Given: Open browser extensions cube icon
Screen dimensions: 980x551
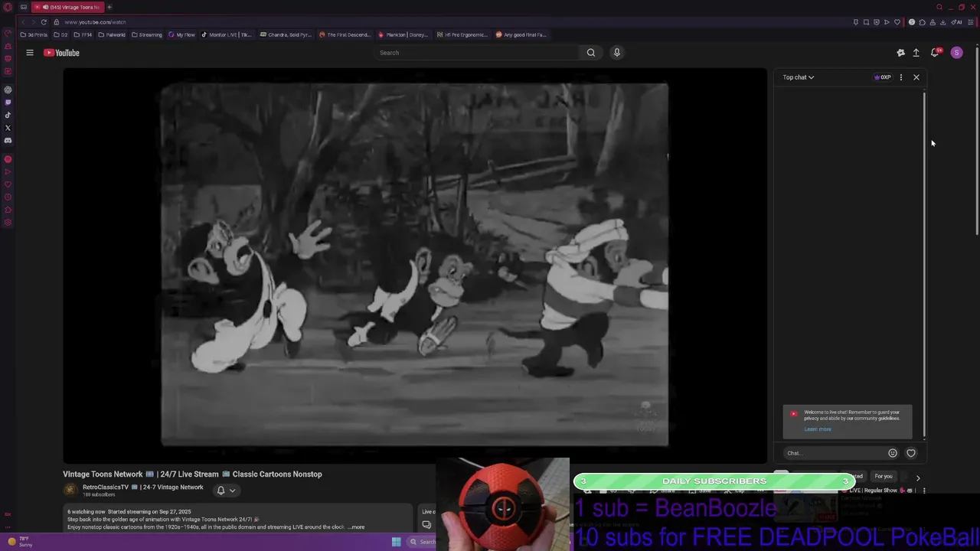Looking at the screenshot, I should (x=922, y=22).
